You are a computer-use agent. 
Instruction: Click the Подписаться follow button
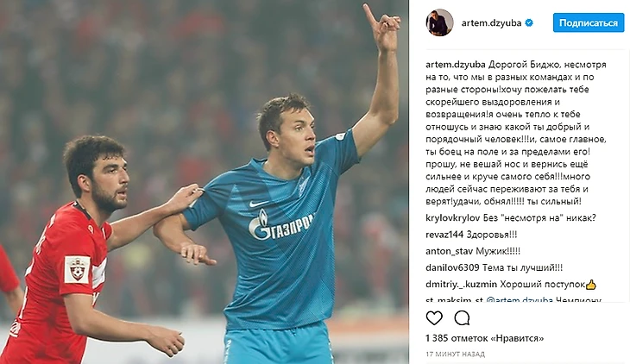coord(589,23)
